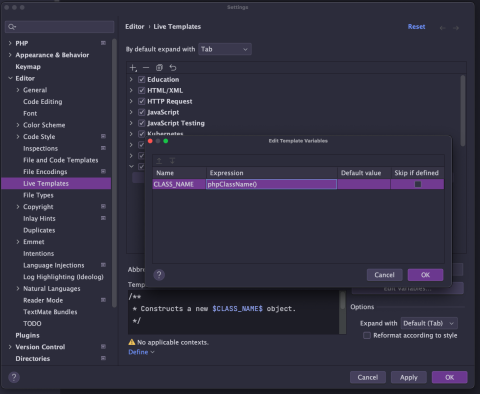Screen dimensions: 480x394
Task: Click the move variable down arrow
Action: pos(172,161)
